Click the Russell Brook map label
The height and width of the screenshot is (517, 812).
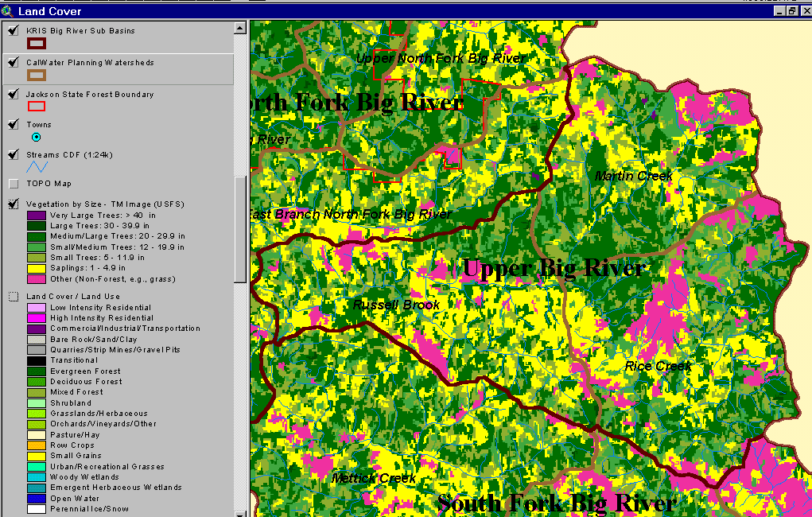(x=396, y=305)
